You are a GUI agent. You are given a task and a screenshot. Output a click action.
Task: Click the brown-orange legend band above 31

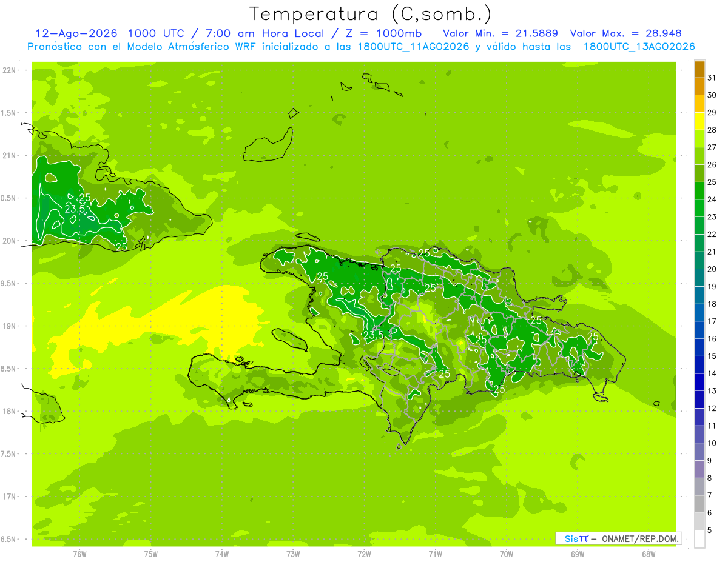pos(699,70)
